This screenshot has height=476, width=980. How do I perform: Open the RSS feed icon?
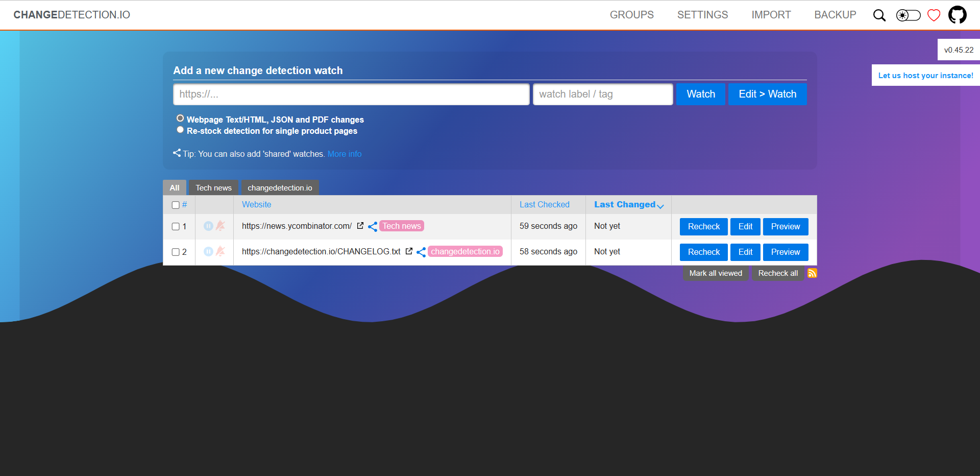812,273
